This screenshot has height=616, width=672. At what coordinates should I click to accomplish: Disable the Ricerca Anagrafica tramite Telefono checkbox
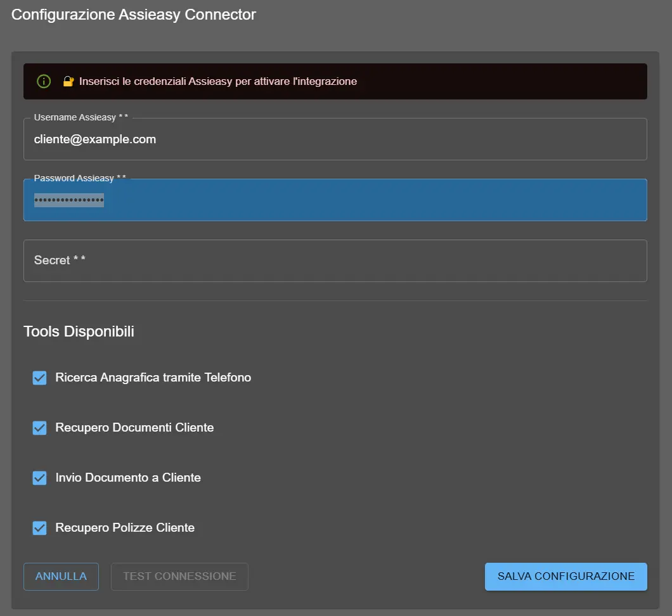[39, 377]
